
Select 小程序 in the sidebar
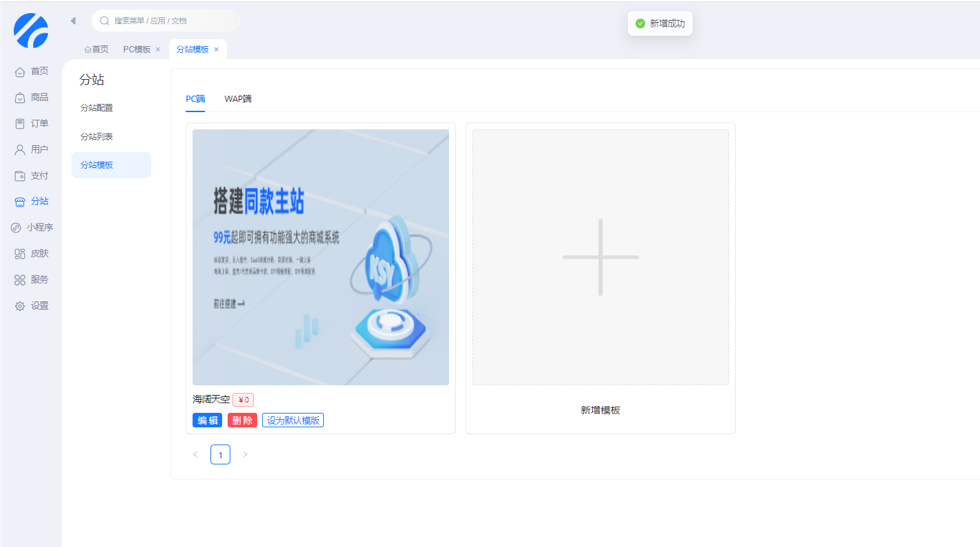(x=32, y=228)
